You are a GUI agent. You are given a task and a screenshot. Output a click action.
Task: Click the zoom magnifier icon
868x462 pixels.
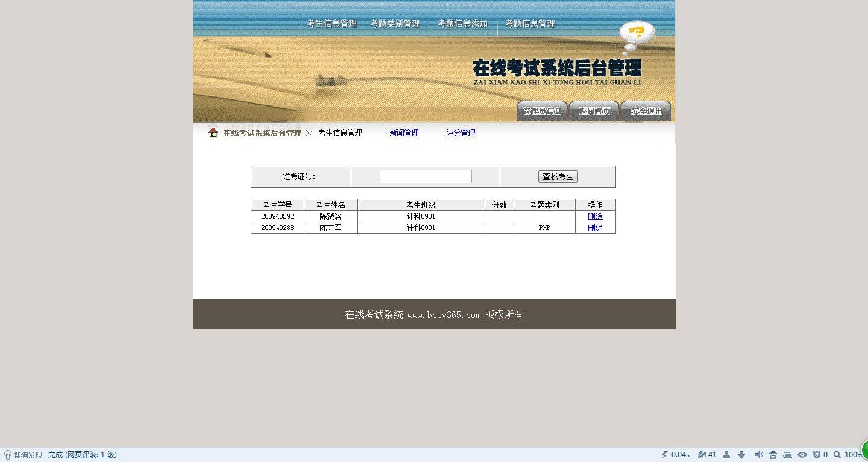click(x=837, y=455)
